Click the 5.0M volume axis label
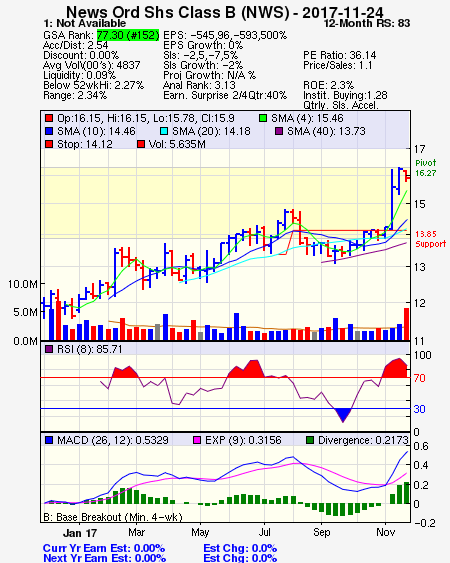450x563 pixels. coord(25,312)
